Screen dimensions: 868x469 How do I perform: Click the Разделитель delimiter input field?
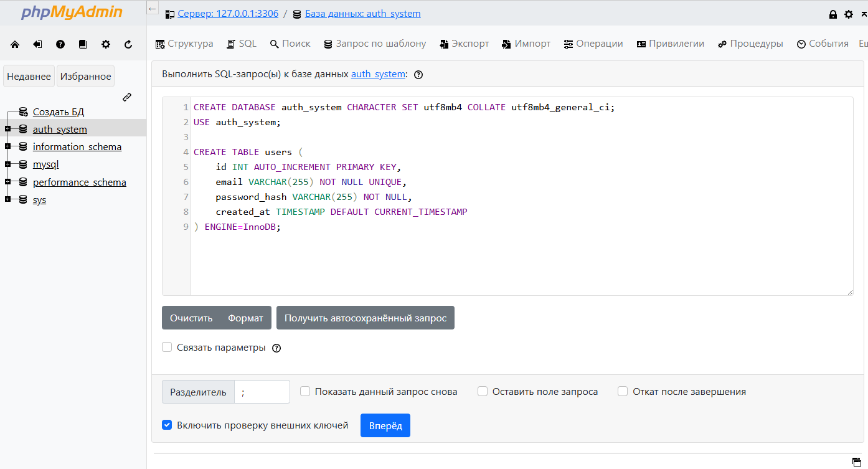[262, 392]
